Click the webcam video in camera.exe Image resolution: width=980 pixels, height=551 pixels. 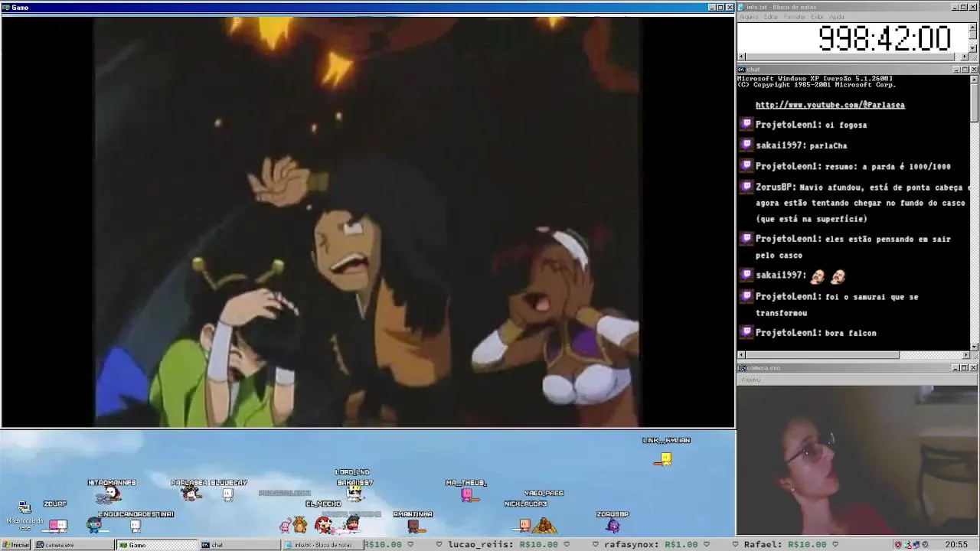click(857, 460)
